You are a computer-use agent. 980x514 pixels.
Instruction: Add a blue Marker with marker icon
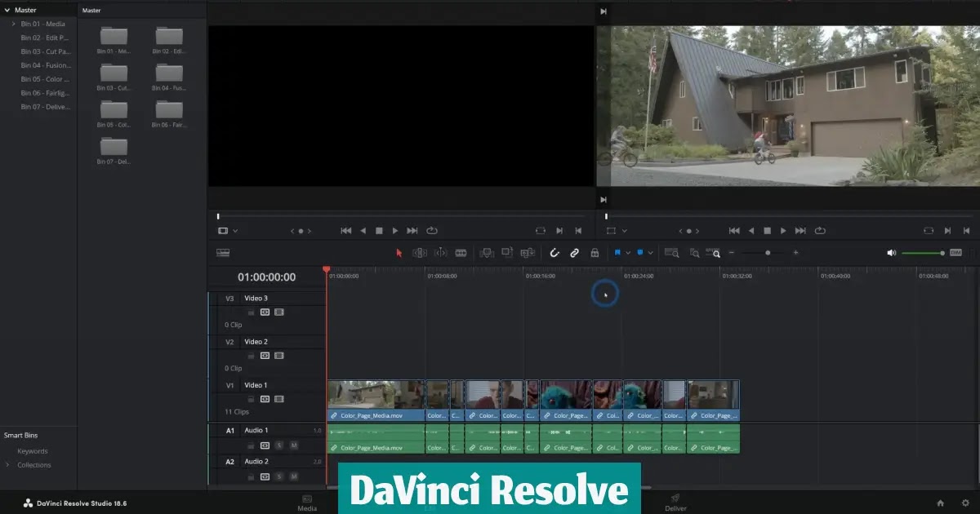tap(640, 253)
